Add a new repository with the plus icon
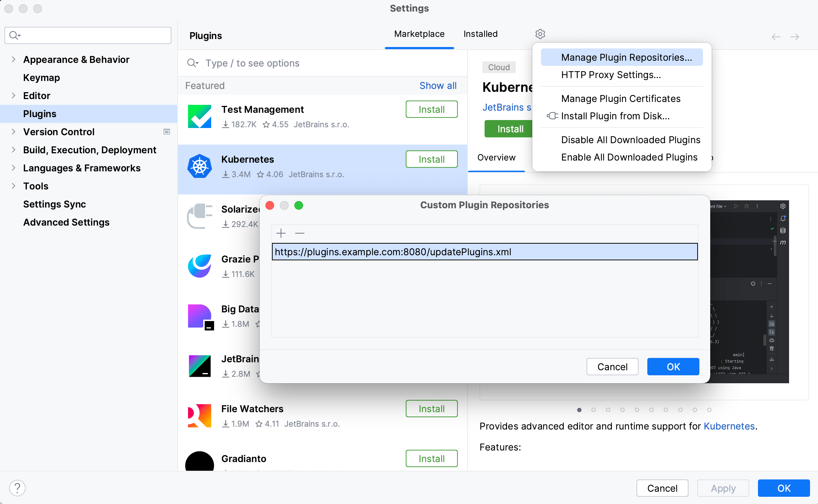This screenshot has width=818, height=504. click(281, 233)
